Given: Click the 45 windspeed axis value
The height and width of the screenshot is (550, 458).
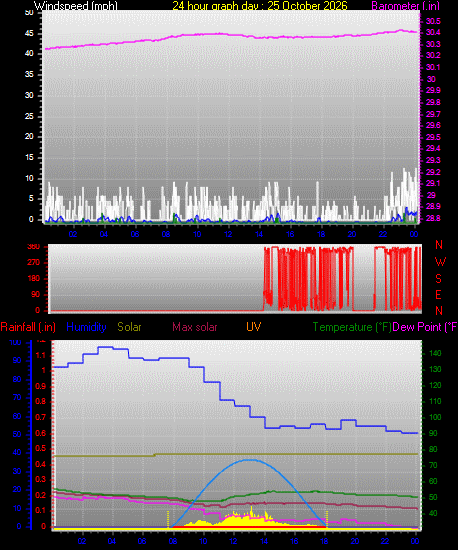Looking at the screenshot, I should 29,34.
